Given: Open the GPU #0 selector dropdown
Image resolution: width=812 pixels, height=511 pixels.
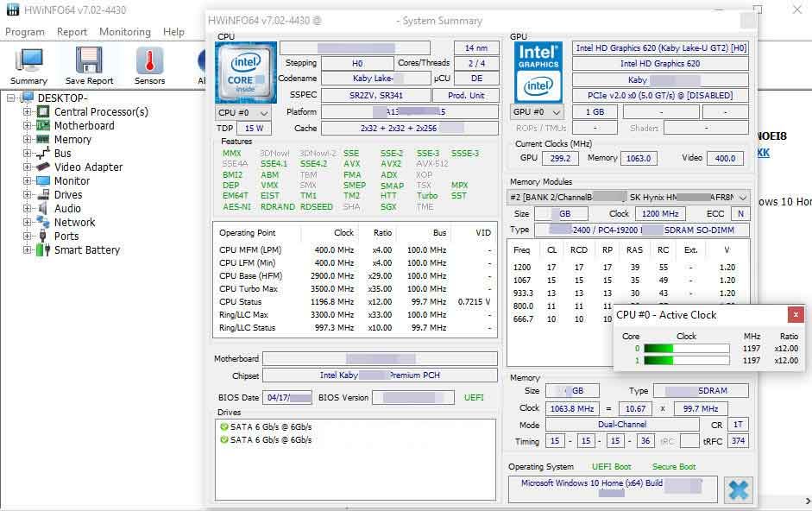Looking at the screenshot, I should [537, 112].
